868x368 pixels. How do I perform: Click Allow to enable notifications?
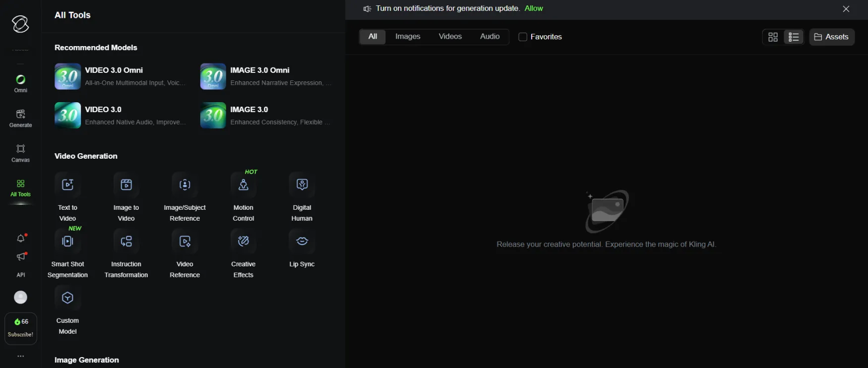[534, 8]
